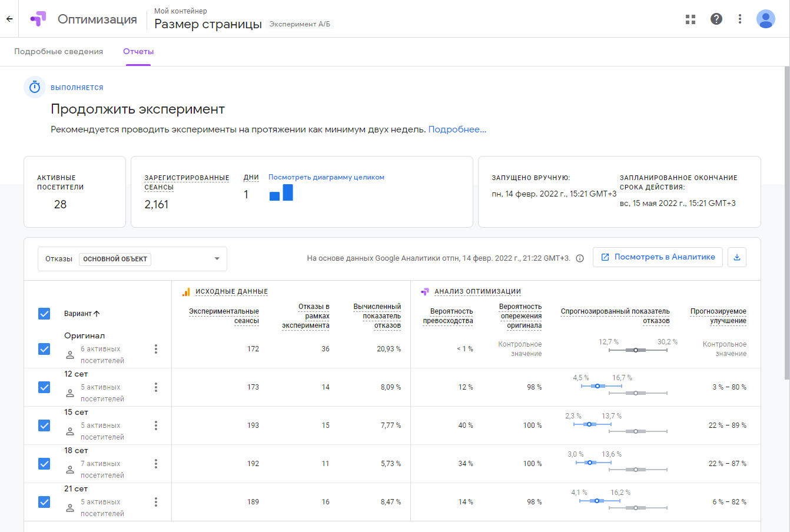
Task: Click Посмотреть диаграмму целиком link
Action: pos(326,177)
